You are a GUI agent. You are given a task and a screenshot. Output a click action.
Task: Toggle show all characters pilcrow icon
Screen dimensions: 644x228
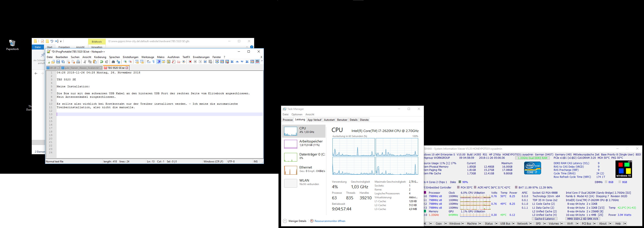click(x=154, y=62)
